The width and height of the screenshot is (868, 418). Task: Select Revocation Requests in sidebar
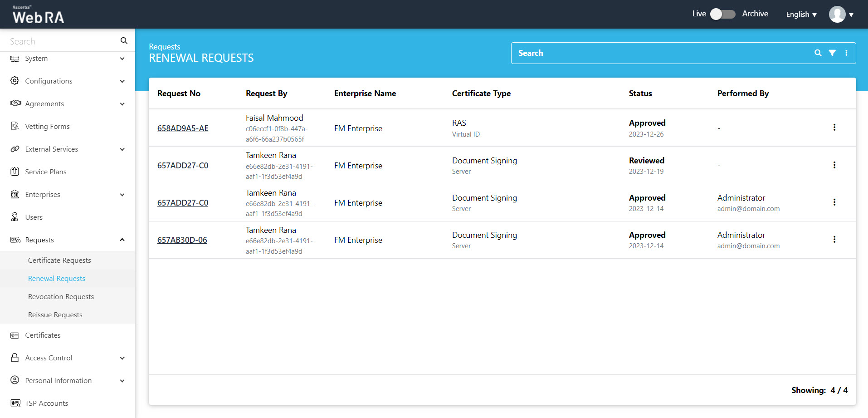point(61,296)
